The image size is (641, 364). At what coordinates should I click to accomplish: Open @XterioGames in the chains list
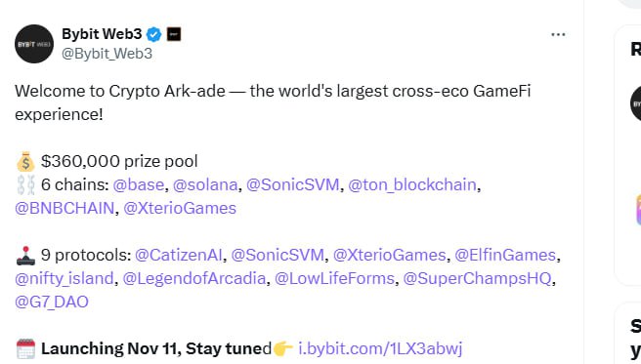(x=180, y=208)
